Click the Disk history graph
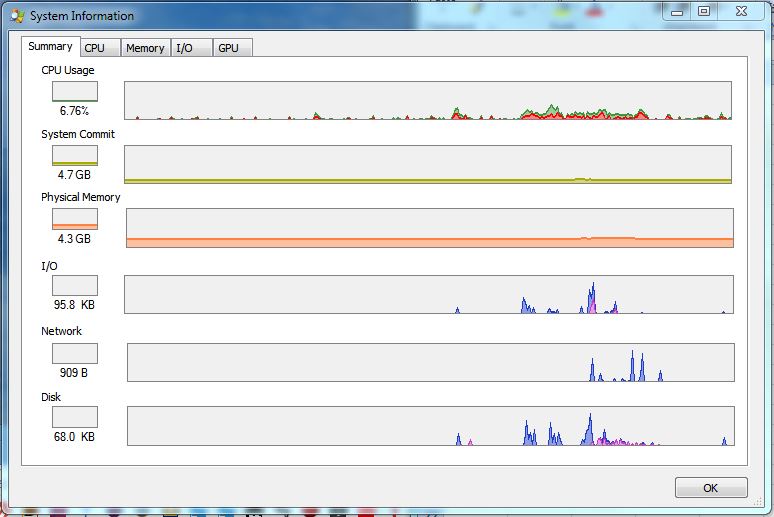The image size is (774, 517). click(431, 426)
